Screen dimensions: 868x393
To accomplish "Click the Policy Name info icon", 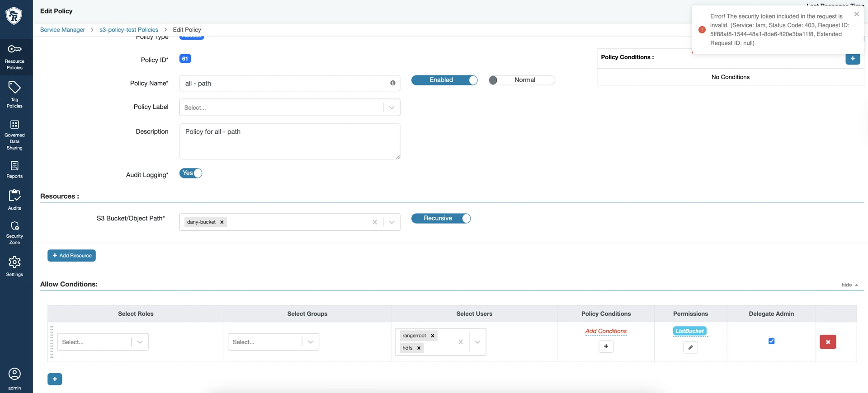I will [392, 83].
